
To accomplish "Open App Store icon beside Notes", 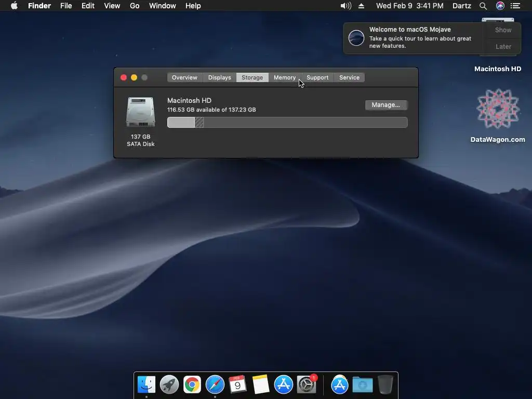I will point(283,385).
